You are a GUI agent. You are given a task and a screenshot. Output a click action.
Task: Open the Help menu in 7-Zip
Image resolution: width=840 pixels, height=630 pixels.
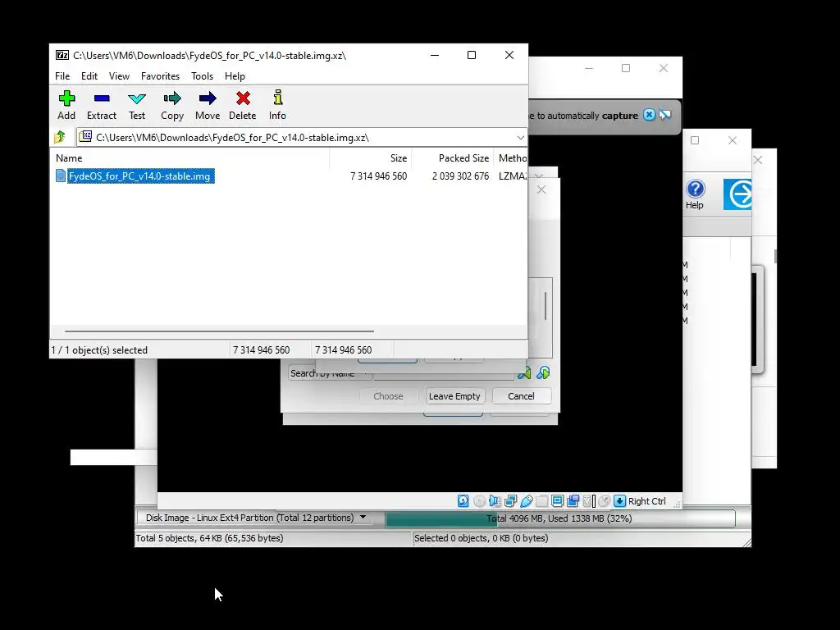click(x=235, y=76)
